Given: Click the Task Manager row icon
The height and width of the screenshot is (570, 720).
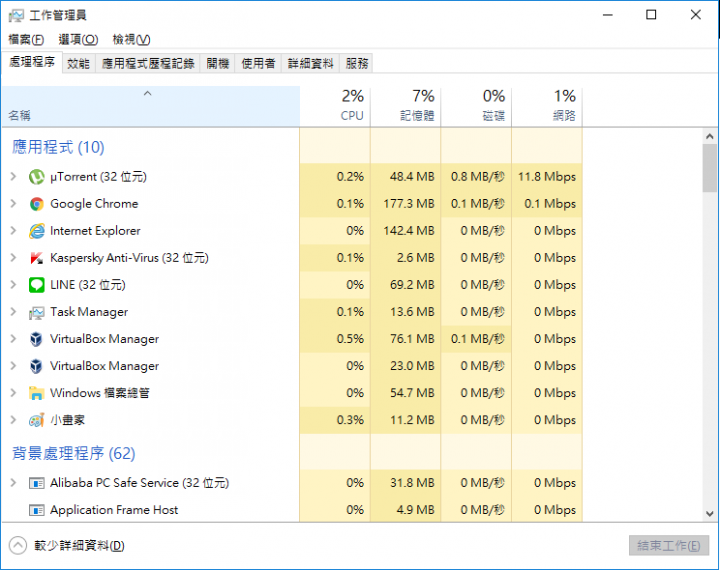Looking at the screenshot, I should tap(36, 313).
